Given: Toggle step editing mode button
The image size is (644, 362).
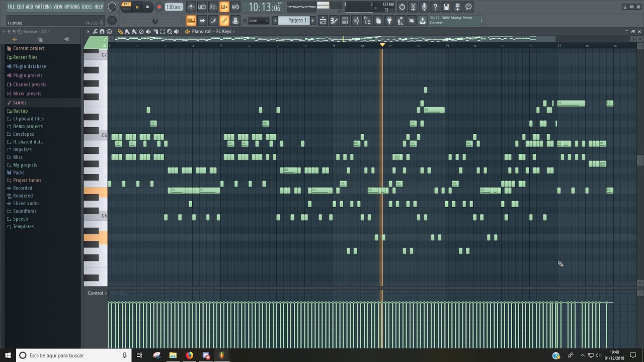Looking at the screenshot, I should coord(213,21).
